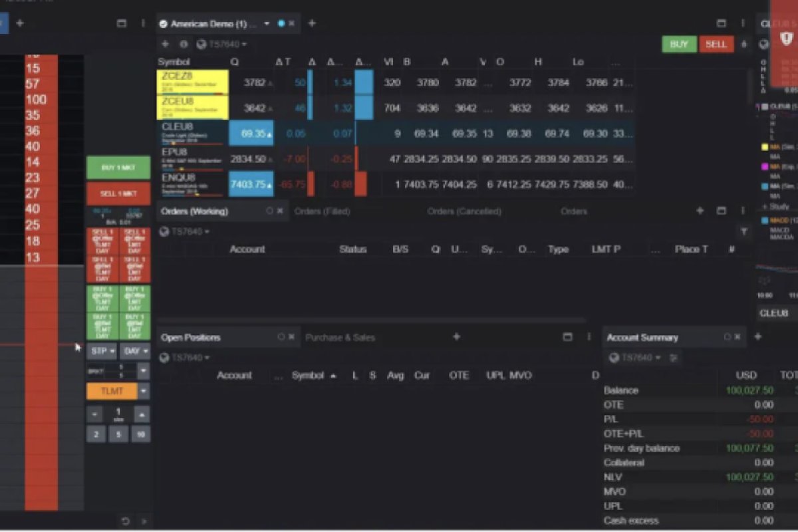Switch to the Orders (Filled) tab

322,211
